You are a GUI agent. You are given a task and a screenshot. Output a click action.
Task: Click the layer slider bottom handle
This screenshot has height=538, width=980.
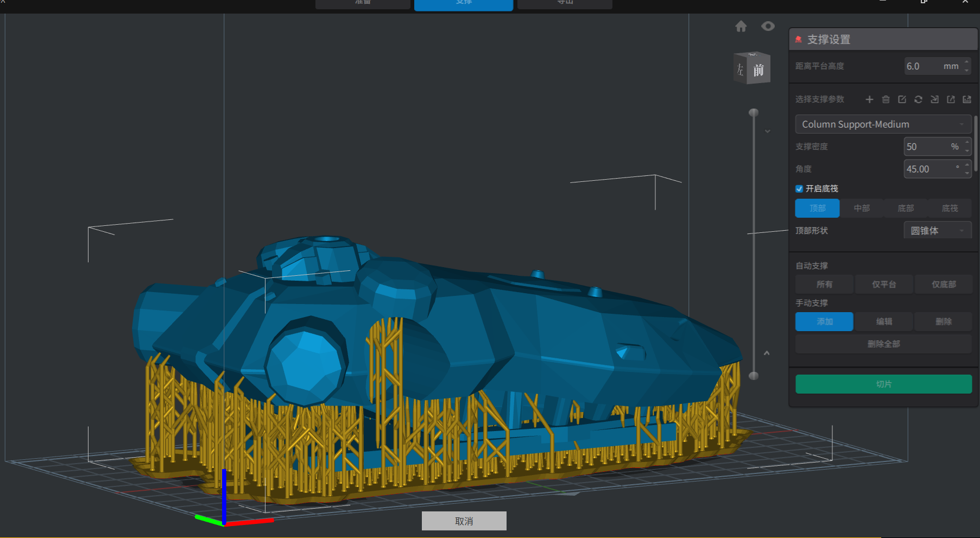(x=754, y=376)
